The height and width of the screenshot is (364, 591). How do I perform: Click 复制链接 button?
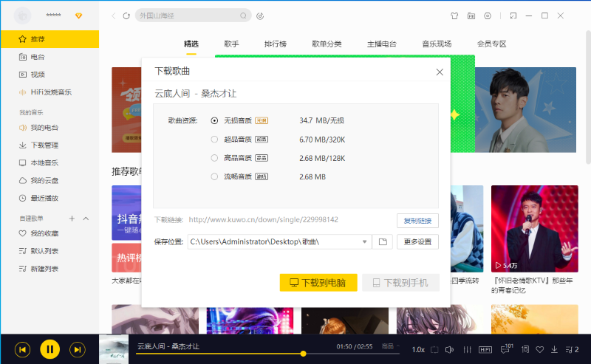417,221
